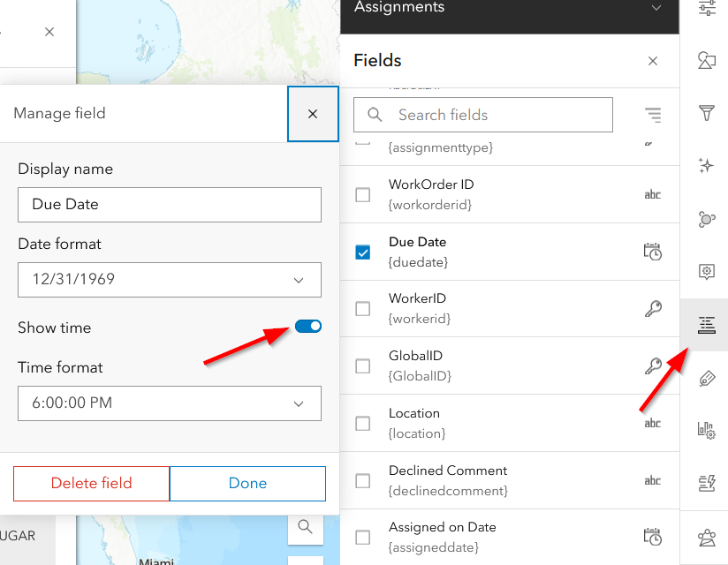Screen dimensions: 728x565
Task: Open the sort options next to Search fields
Action: click(652, 115)
